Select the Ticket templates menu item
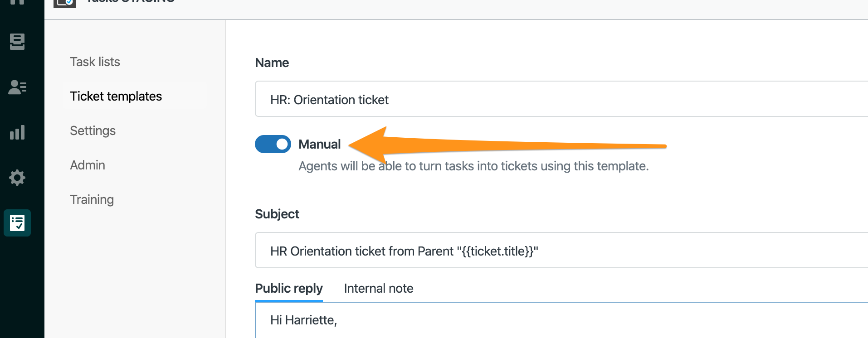 pos(116,96)
